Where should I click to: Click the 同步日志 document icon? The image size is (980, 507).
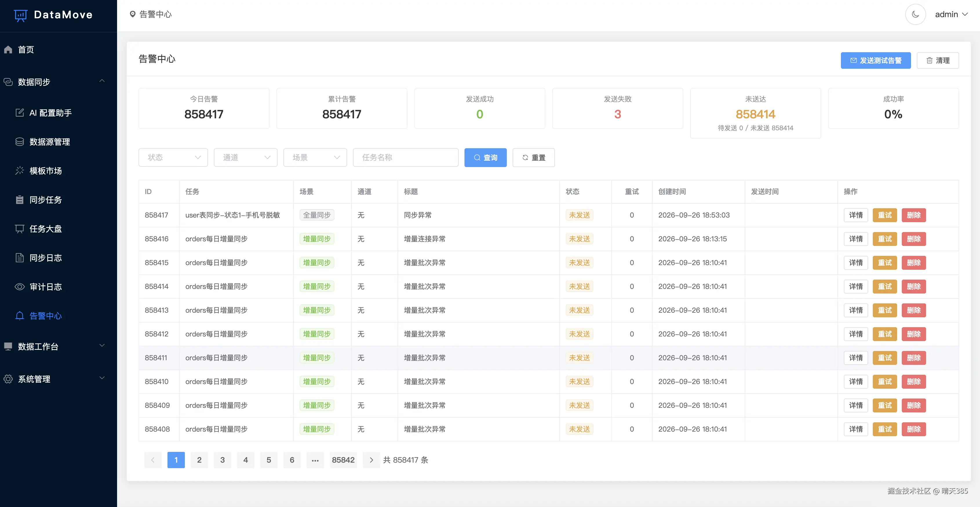point(19,258)
